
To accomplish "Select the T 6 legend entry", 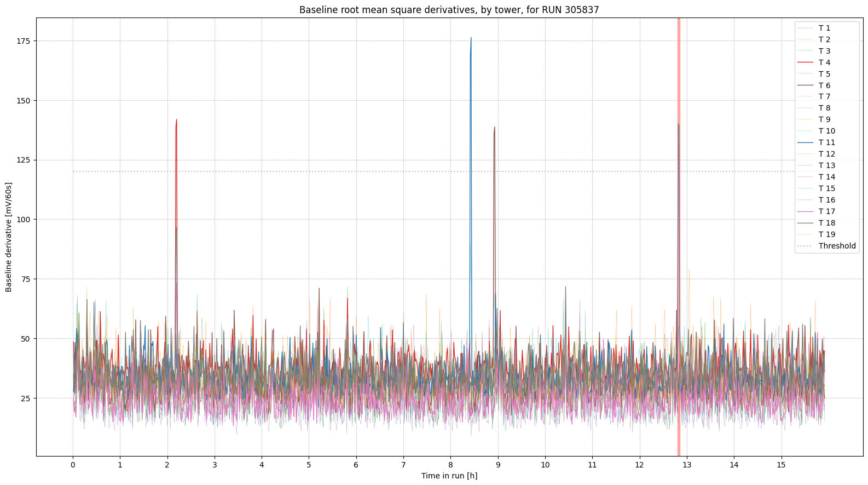I will (x=824, y=85).
